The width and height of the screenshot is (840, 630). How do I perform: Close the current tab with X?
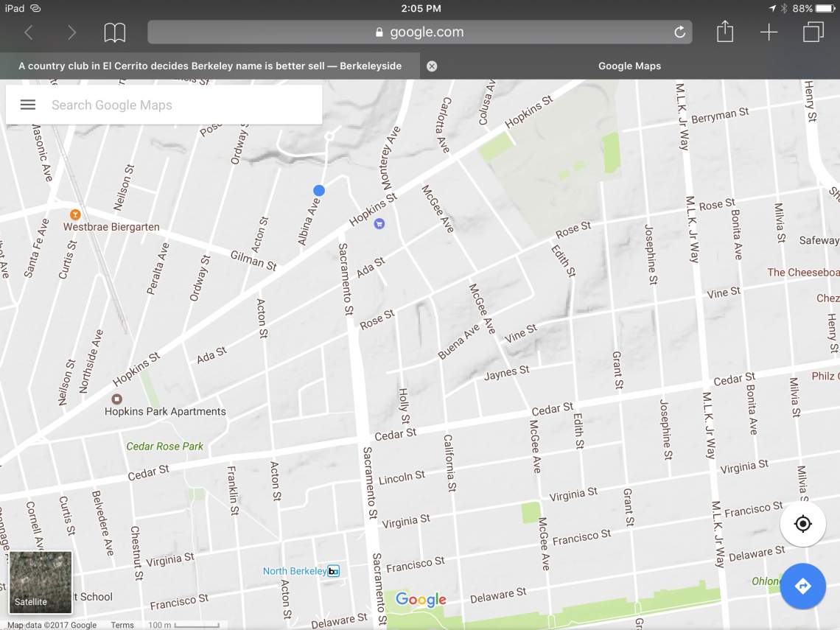(x=432, y=66)
